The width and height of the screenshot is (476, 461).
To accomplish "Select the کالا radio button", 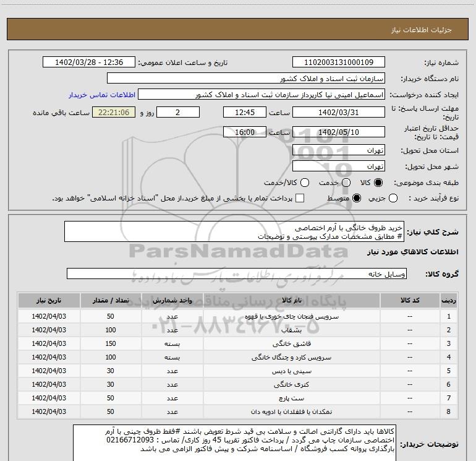I will [x=378, y=183].
